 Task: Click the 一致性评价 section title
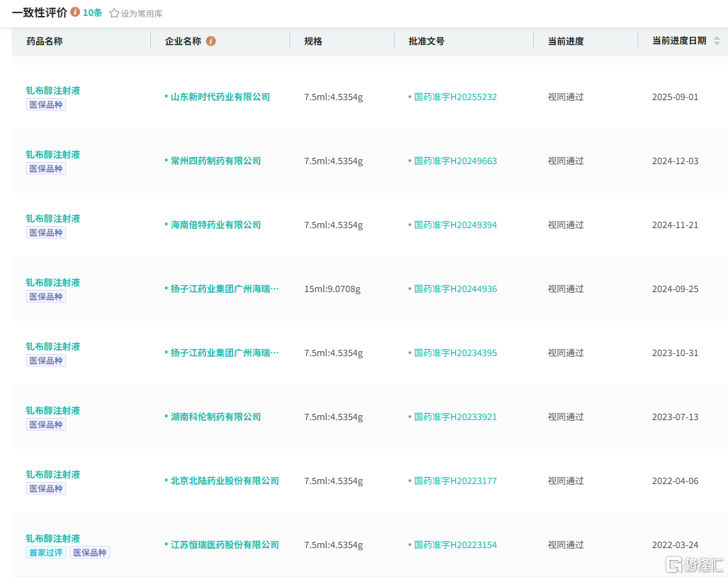click(40, 13)
